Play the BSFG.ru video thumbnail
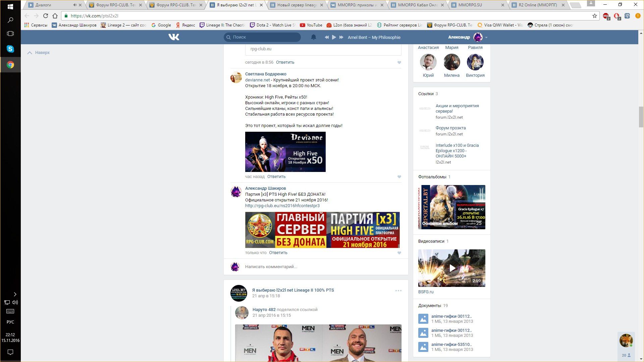 pos(451,268)
